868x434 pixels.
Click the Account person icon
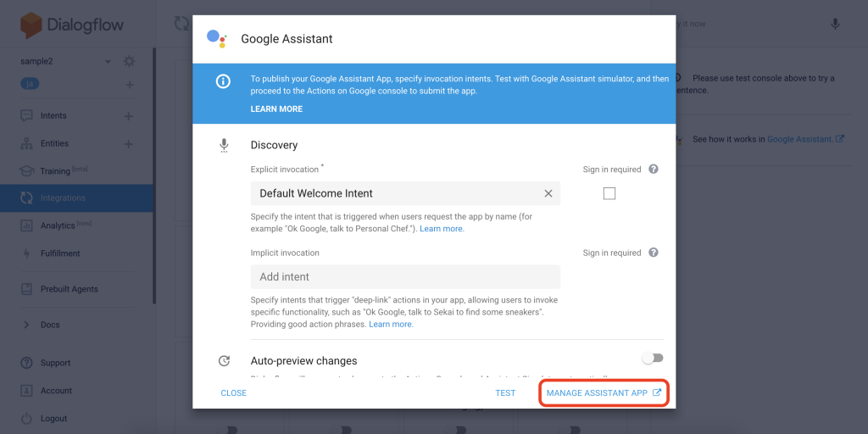pos(26,391)
